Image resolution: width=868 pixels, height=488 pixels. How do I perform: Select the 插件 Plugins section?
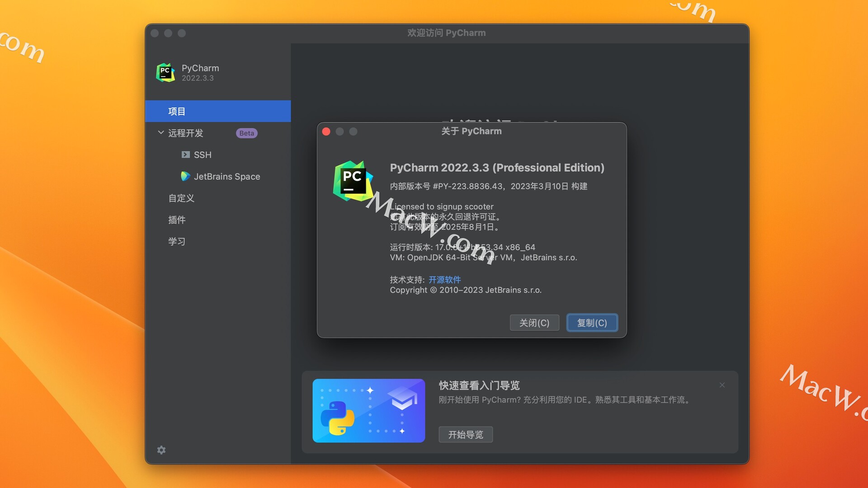[176, 220]
